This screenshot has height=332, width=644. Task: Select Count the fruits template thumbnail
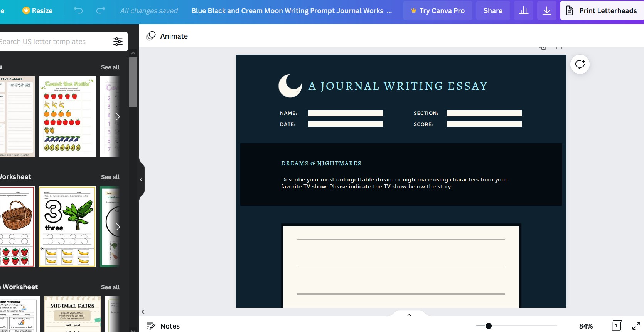click(67, 117)
